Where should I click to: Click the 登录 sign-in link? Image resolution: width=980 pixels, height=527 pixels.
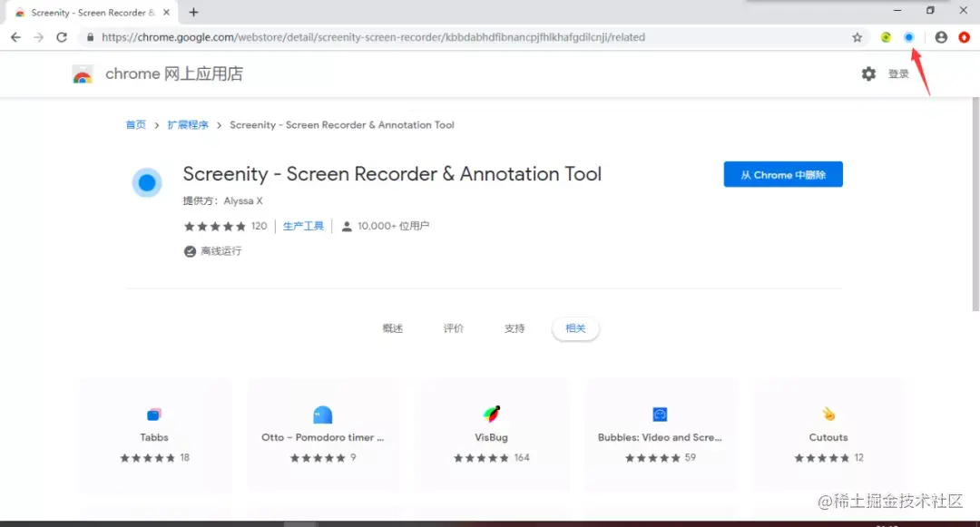click(x=898, y=73)
